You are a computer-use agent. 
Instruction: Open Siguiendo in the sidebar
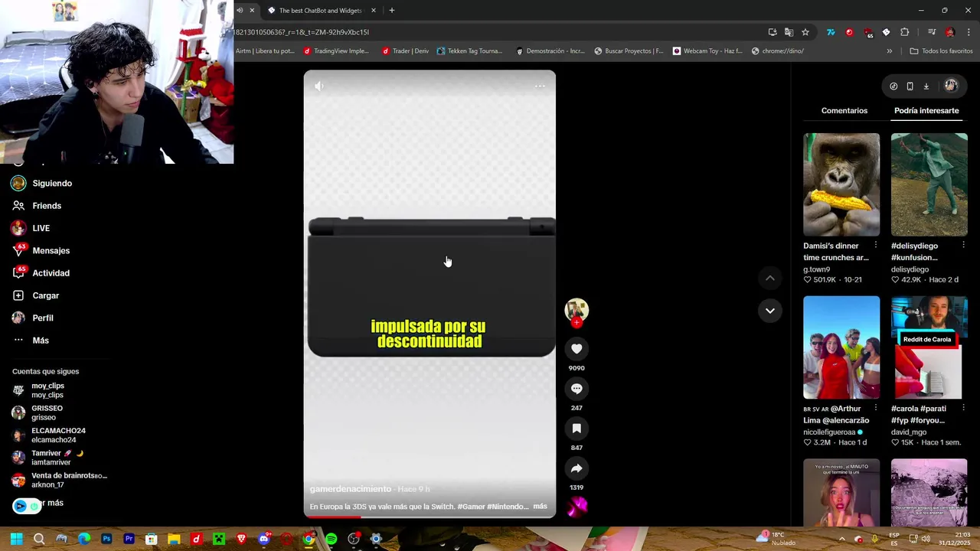[x=52, y=184]
